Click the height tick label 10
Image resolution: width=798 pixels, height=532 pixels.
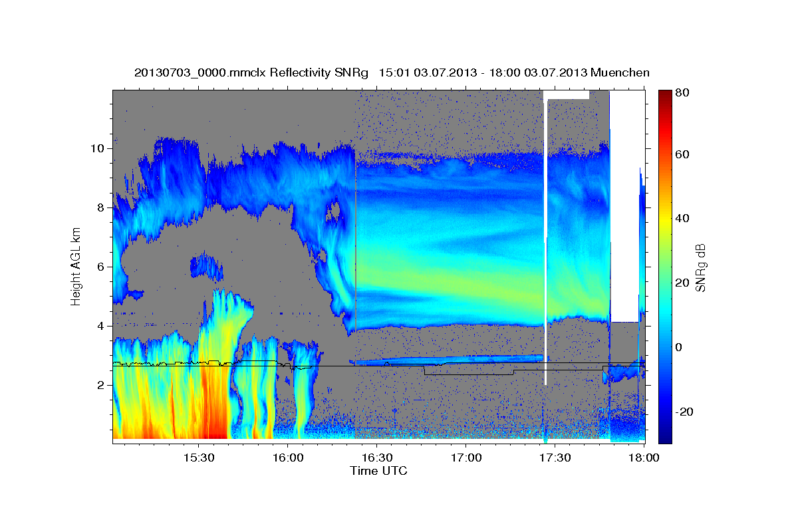(x=97, y=148)
